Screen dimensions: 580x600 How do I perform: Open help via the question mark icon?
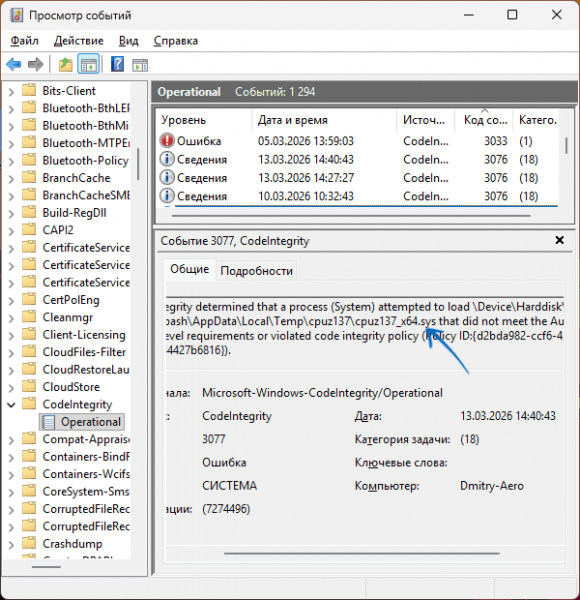[x=117, y=64]
